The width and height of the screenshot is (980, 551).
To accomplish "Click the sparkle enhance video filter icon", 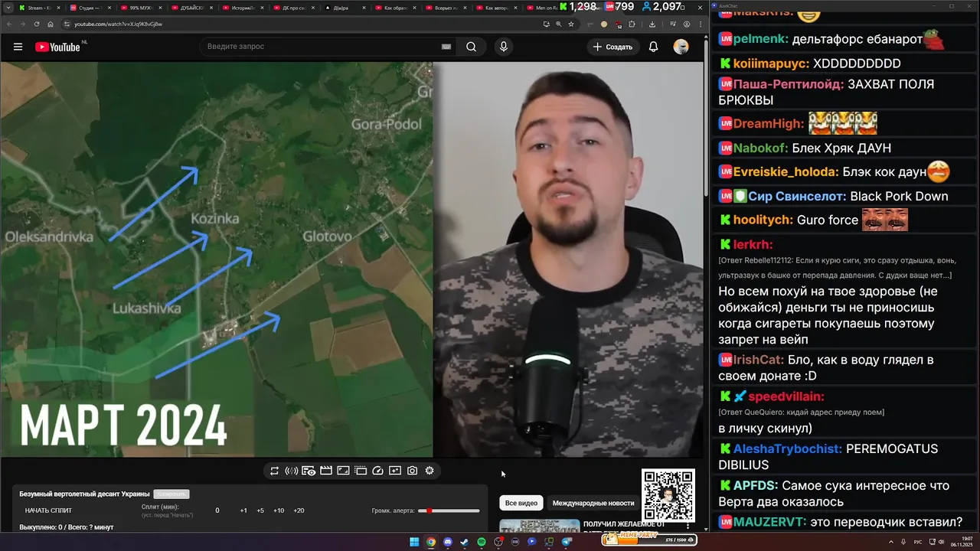I will (395, 471).
